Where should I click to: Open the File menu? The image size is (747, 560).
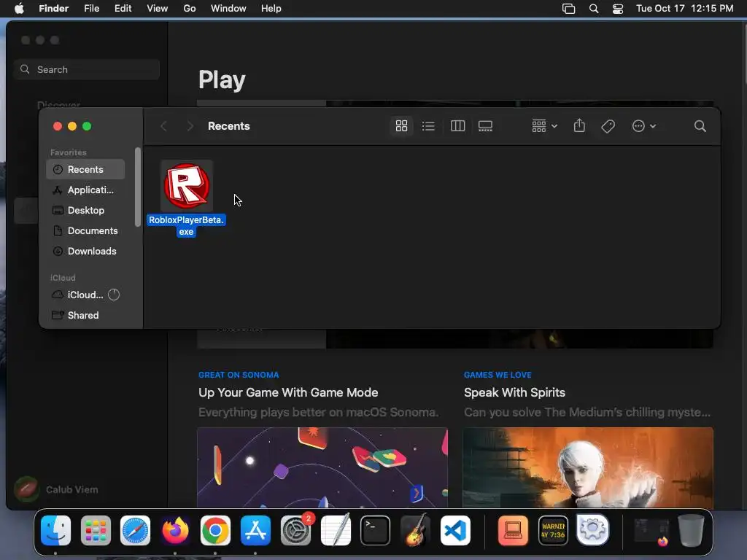coord(91,9)
